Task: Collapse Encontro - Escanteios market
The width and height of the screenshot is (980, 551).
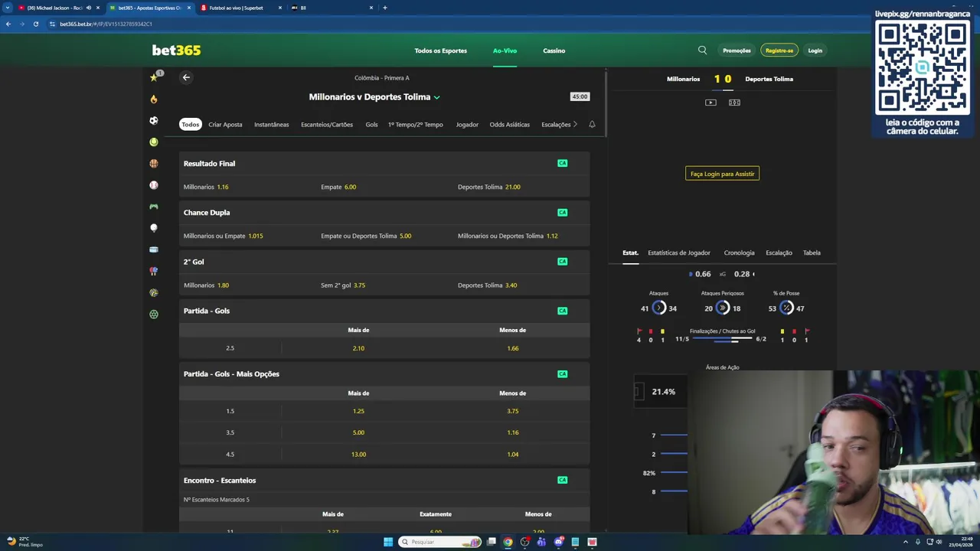Action: click(384, 480)
